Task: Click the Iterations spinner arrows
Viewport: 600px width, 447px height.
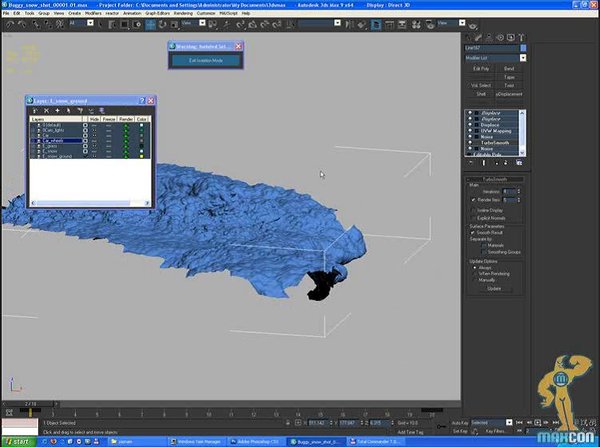Action: (x=518, y=191)
